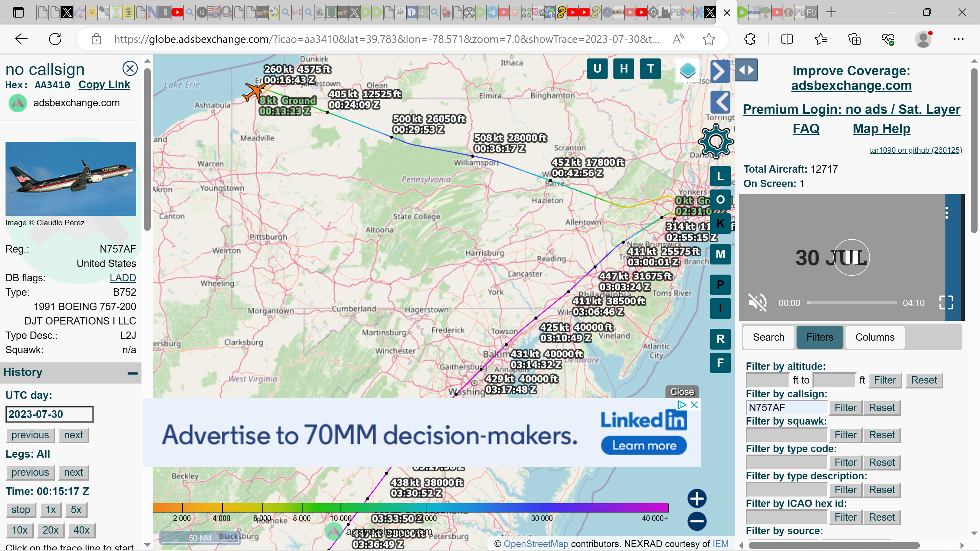Switch to the Columns tab
This screenshot has width=980, height=551.
[x=875, y=337]
